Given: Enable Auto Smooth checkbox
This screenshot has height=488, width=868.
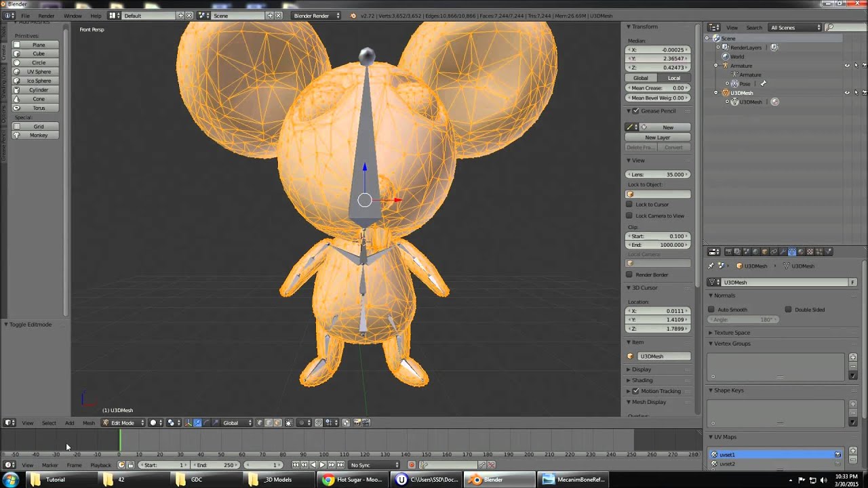Looking at the screenshot, I should [x=711, y=310].
